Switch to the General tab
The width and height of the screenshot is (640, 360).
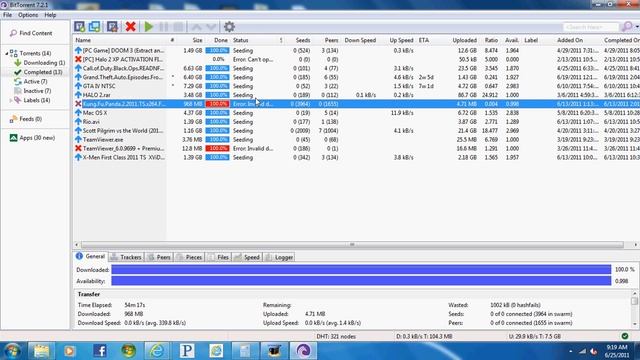pos(91,256)
